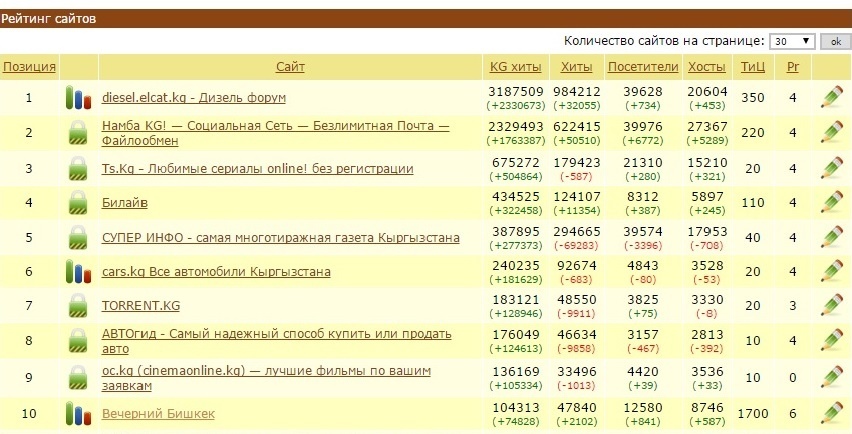Click the bar chart icon for diesel.elcat.kg
Image resolution: width=852 pixels, height=434 pixels.
coord(78,98)
